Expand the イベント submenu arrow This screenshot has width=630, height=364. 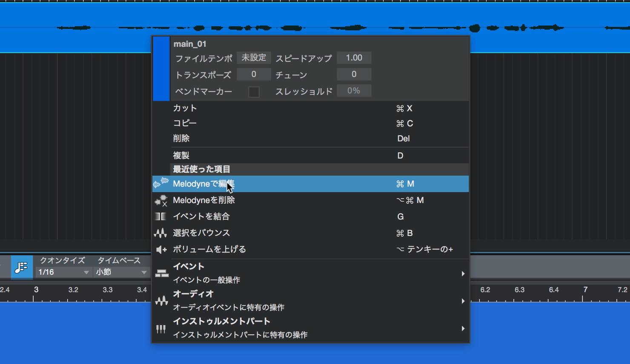tap(463, 273)
